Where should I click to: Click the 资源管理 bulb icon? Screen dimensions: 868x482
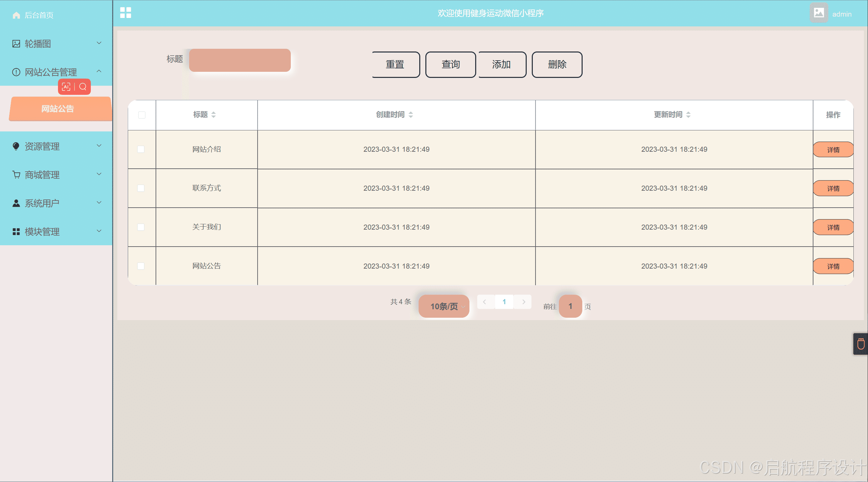pos(16,146)
